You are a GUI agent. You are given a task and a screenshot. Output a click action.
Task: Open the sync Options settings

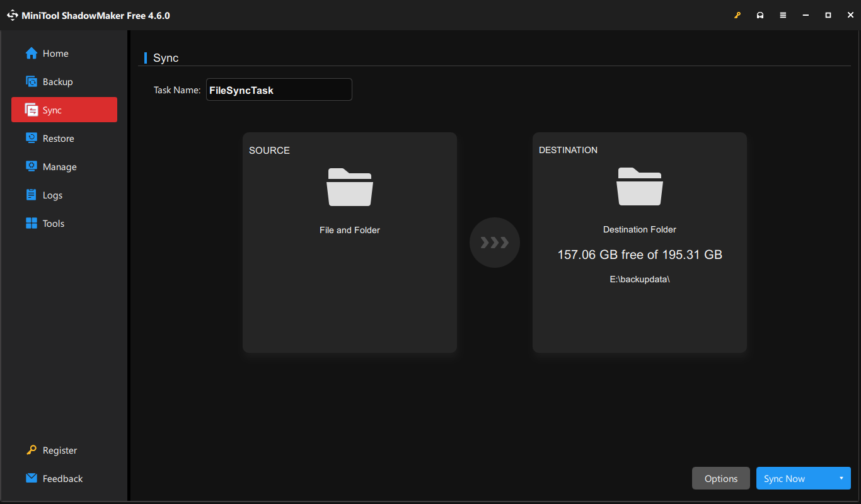tap(720, 478)
